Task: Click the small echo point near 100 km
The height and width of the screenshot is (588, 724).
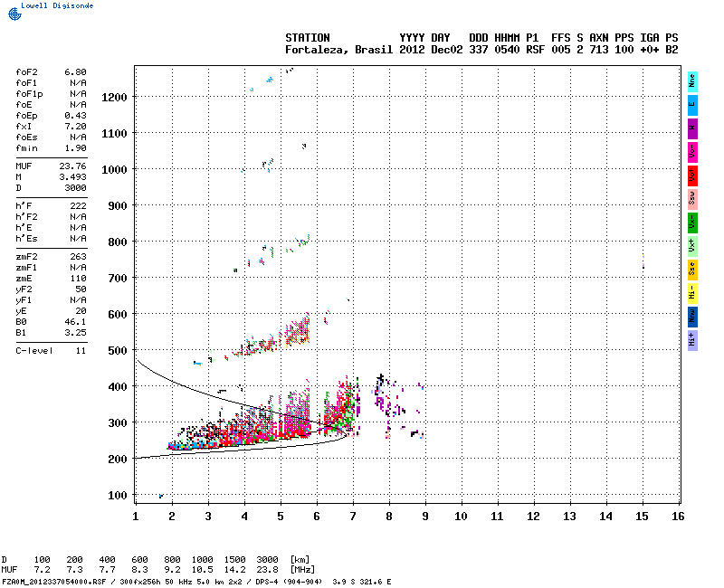Action: (x=161, y=496)
